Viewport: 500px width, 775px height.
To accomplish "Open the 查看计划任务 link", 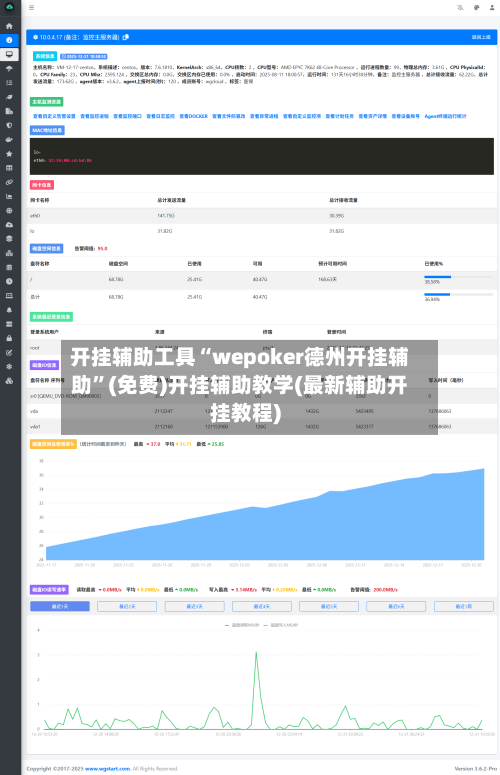I will click(x=339, y=116).
